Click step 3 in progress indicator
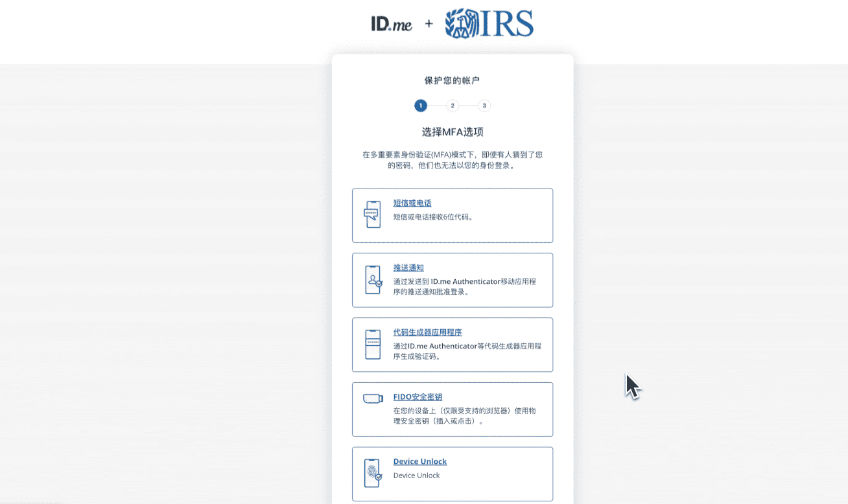 [484, 106]
